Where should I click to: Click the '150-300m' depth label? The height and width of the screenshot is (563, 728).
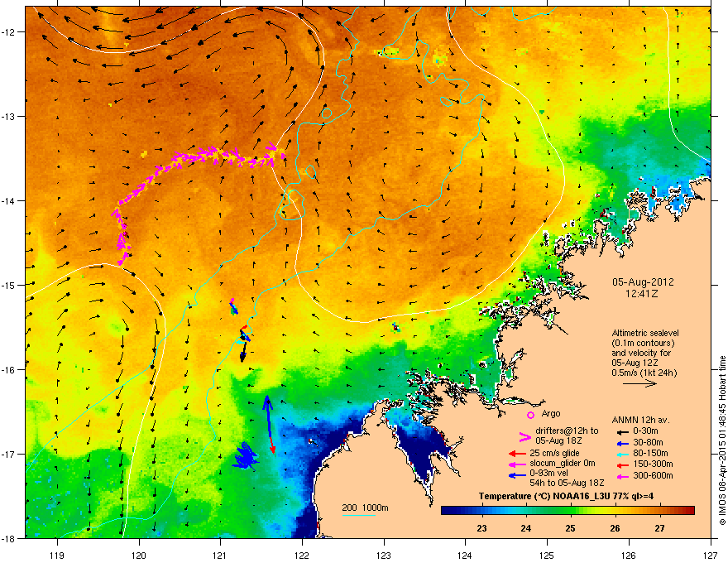653,464
